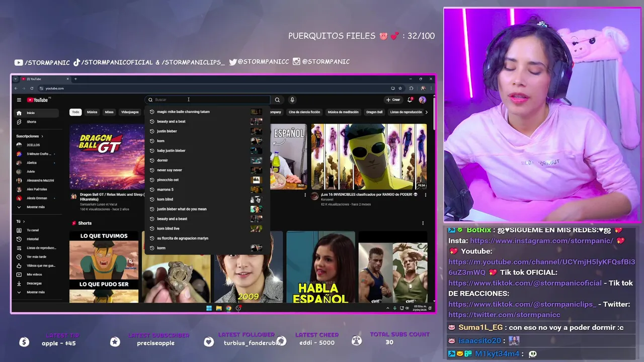Open Ver más tarde in the sidebar

tap(35, 256)
